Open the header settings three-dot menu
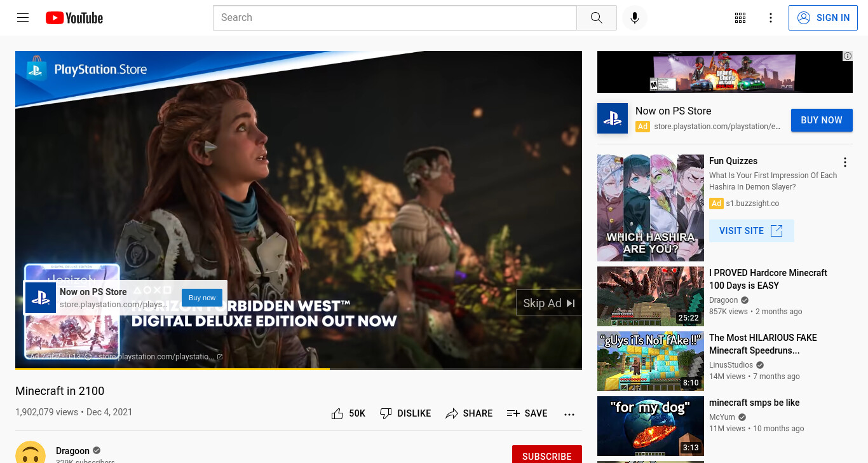This screenshot has width=868, height=463. 771,18
